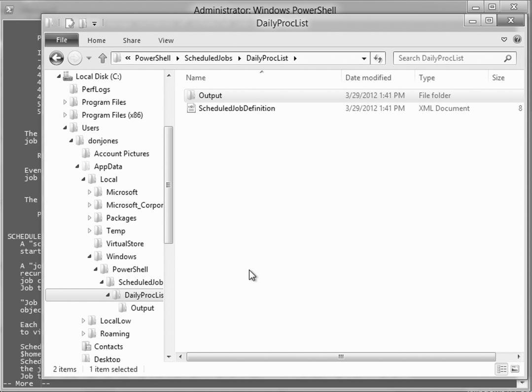Click the Refresh button beside address bar
532x392 pixels.
tap(378, 58)
